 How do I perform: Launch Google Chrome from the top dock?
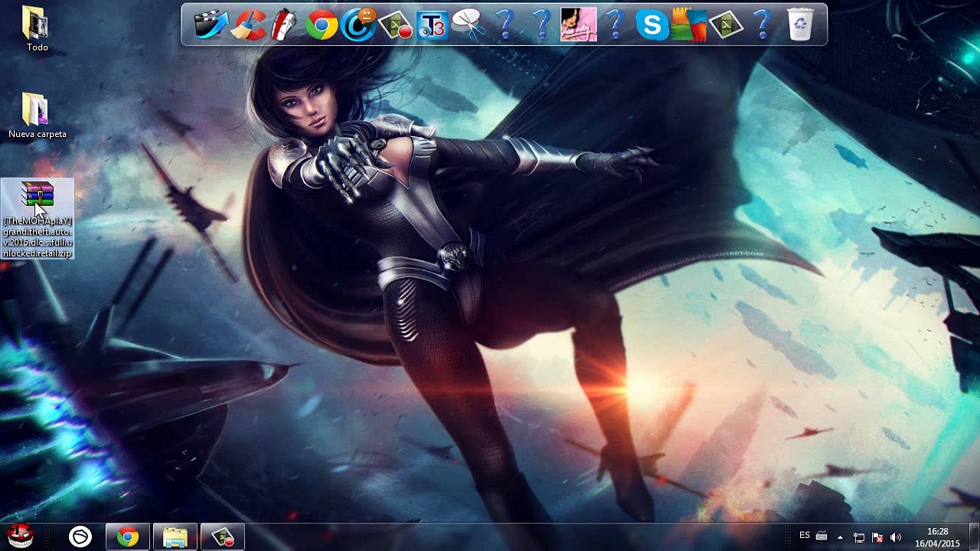point(322,24)
